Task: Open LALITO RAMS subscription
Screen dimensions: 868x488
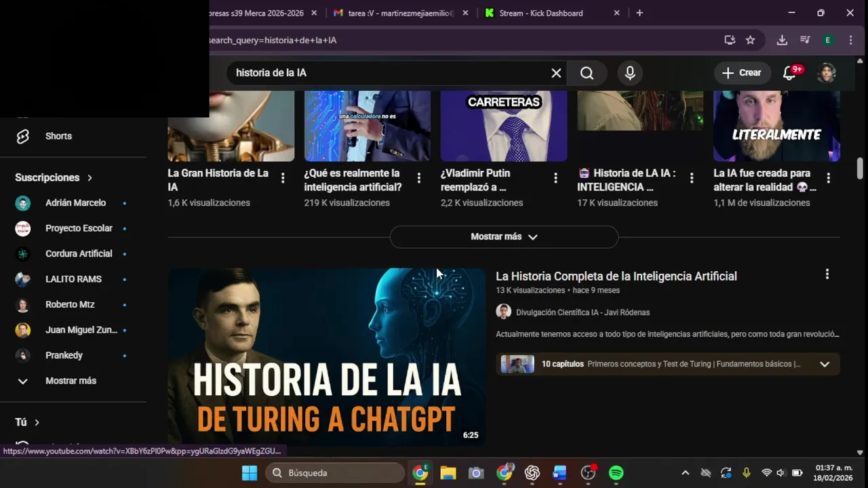Action: coord(73,279)
